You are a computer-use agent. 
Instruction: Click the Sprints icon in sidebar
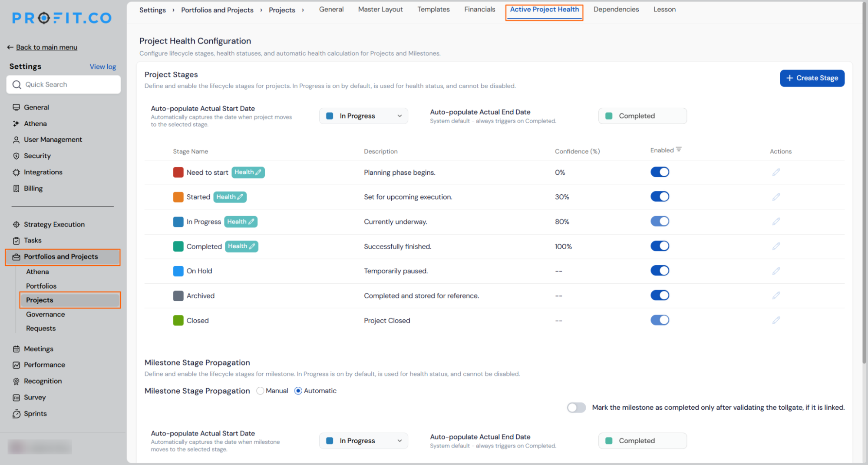click(16, 414)
